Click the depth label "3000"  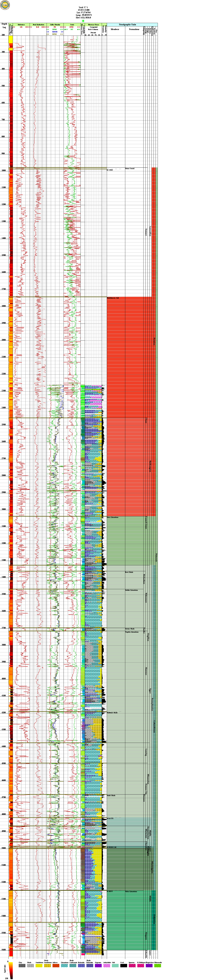pos(3,509)
